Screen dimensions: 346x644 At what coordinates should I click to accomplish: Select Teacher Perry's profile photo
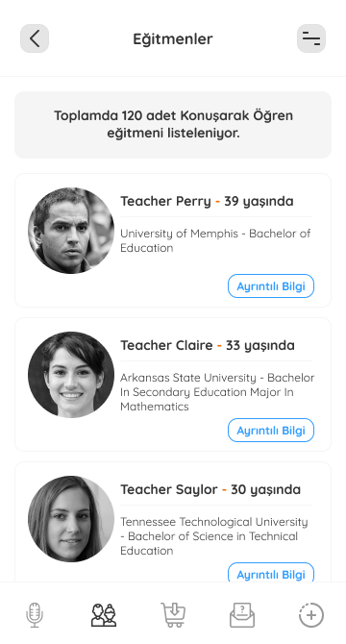(71, 231)
